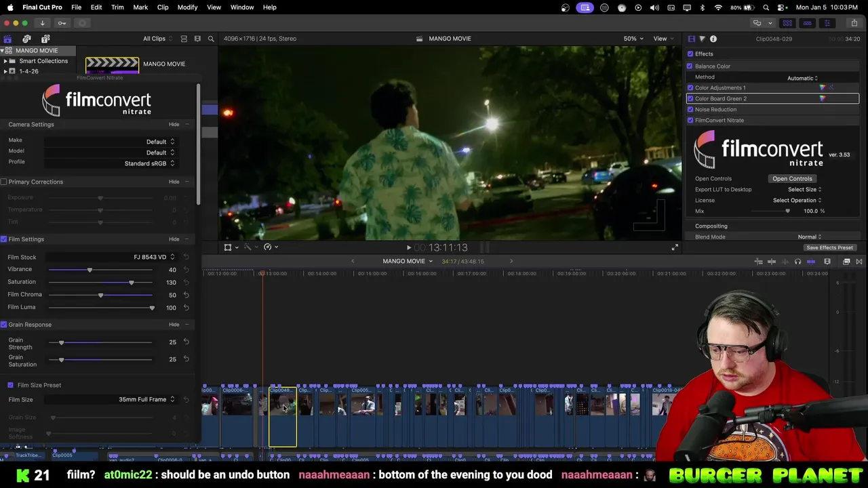Image resolution: width=868 pixels, height=488 pixels.
Task: Open the Effects browser icon in timeline
Action: click(846, 262)
